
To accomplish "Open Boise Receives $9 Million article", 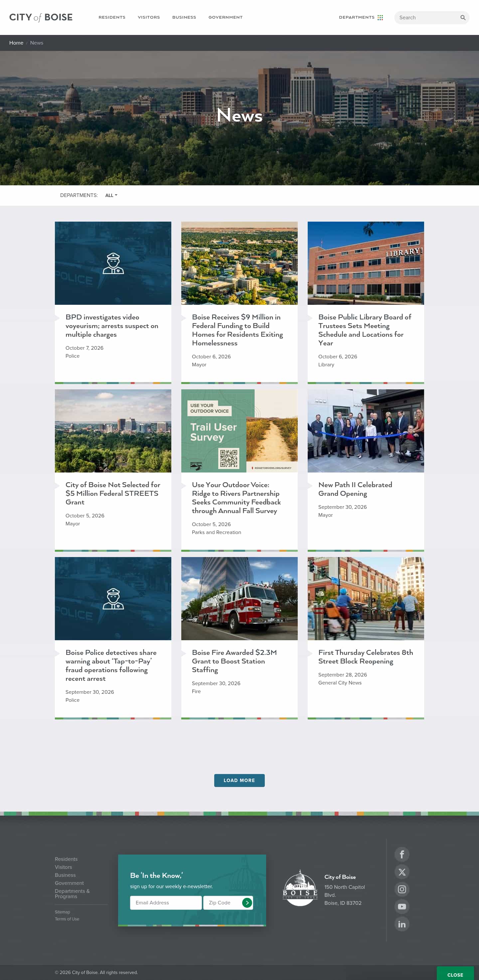I will [x=237, y=330].
